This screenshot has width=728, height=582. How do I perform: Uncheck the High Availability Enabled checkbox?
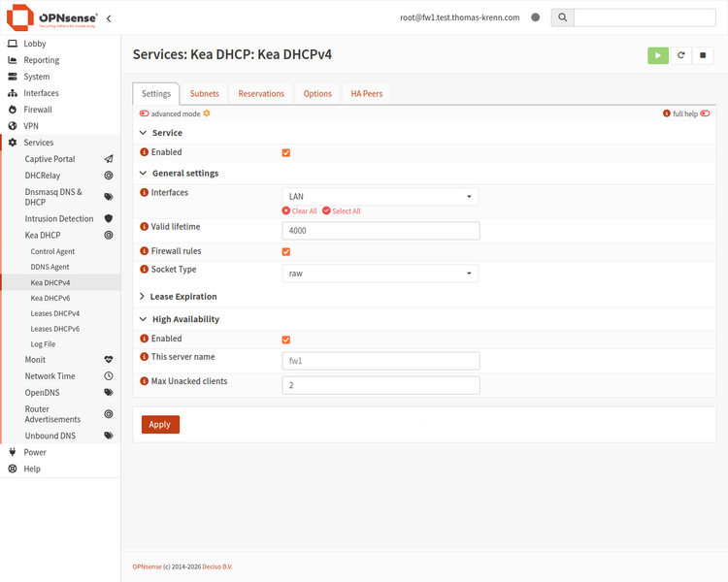click(286, 339)
